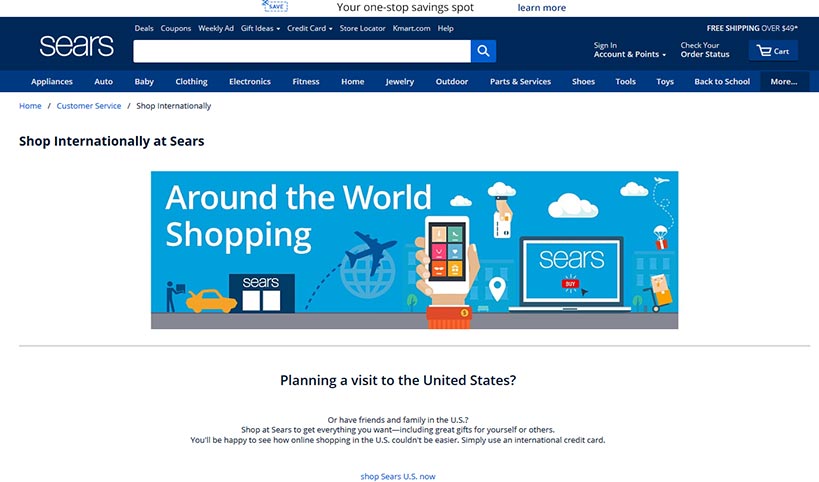This screenshot has width=819, height=482.
Task: Expand the Credit Card dropdown
Action: click(310, 28)
